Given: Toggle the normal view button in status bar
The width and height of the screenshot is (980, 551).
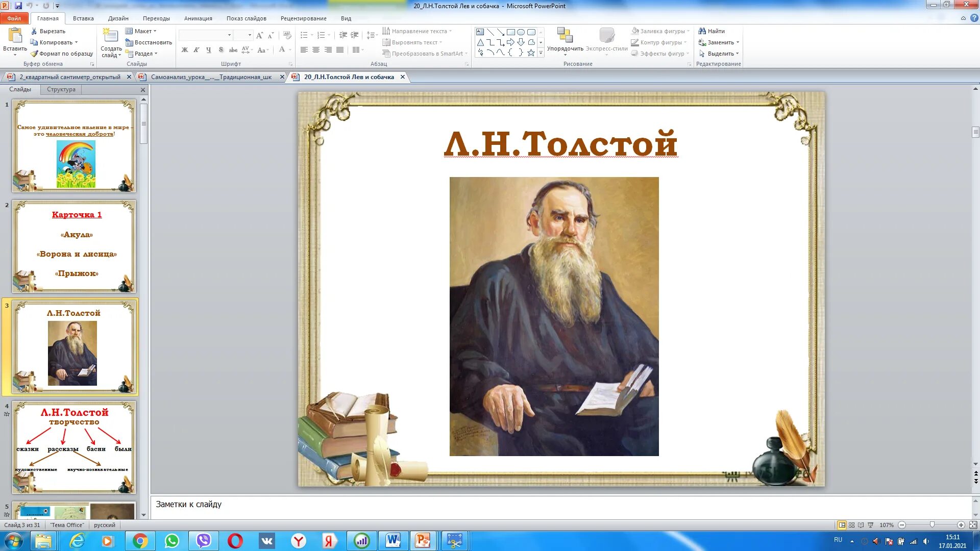Looking at the screenshot, I should (x=842, y=525).
